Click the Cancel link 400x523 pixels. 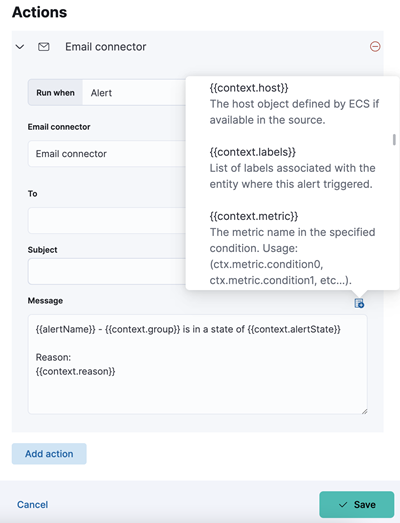(x=33, y=504)
